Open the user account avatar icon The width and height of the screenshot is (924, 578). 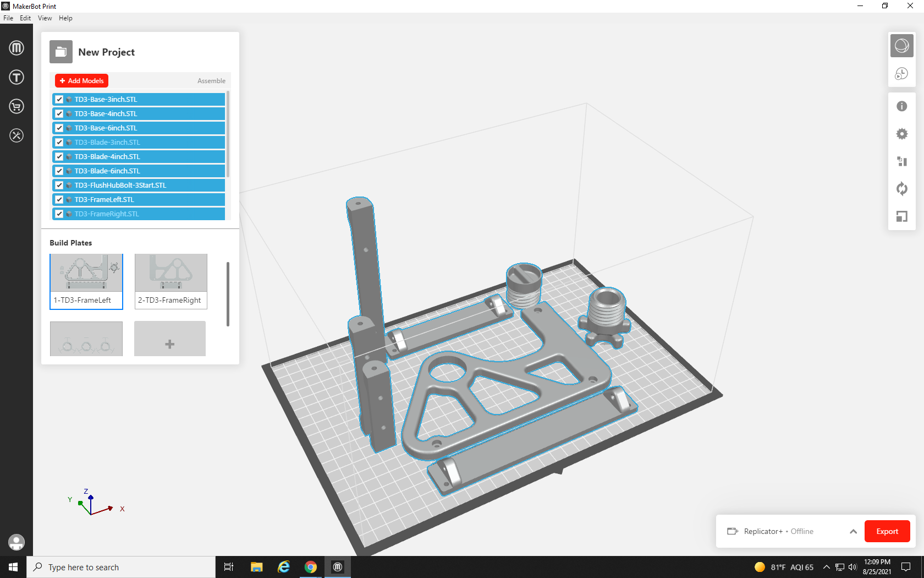tap(16, 542)
